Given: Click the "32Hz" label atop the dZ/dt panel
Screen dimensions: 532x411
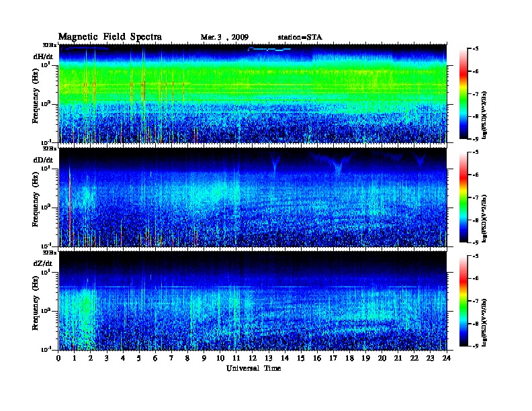Looking at the screenshot, I should (x=50, y=252).
